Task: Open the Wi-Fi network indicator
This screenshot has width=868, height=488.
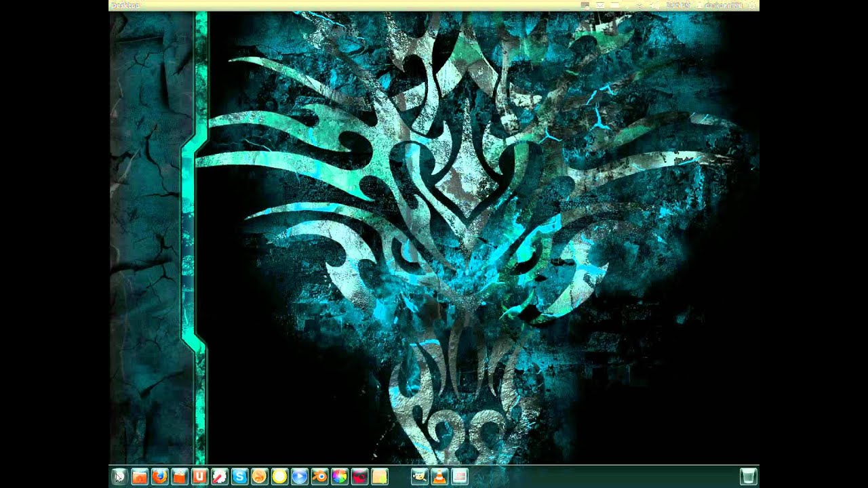Action: pos(639,5)
